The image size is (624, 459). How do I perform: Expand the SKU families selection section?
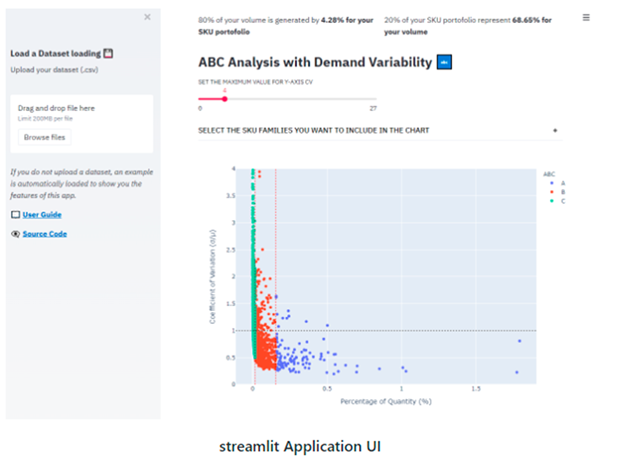(314, 130)
